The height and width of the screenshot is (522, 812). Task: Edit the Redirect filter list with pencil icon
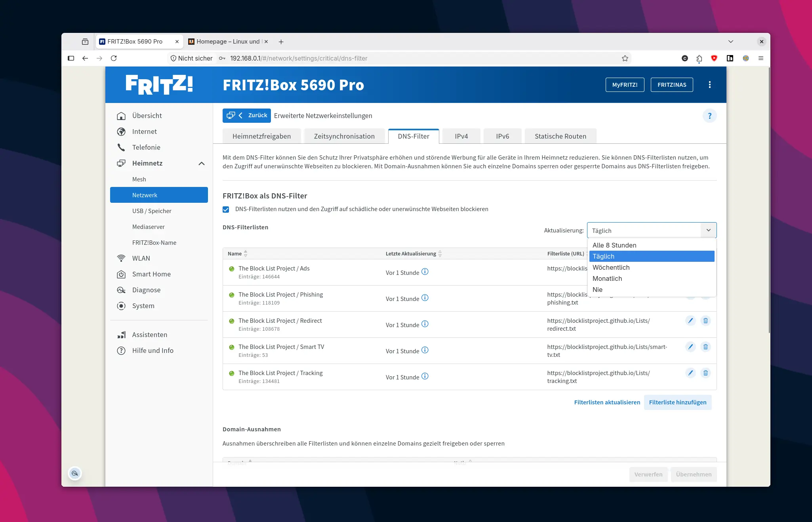(x=690, y=320)
